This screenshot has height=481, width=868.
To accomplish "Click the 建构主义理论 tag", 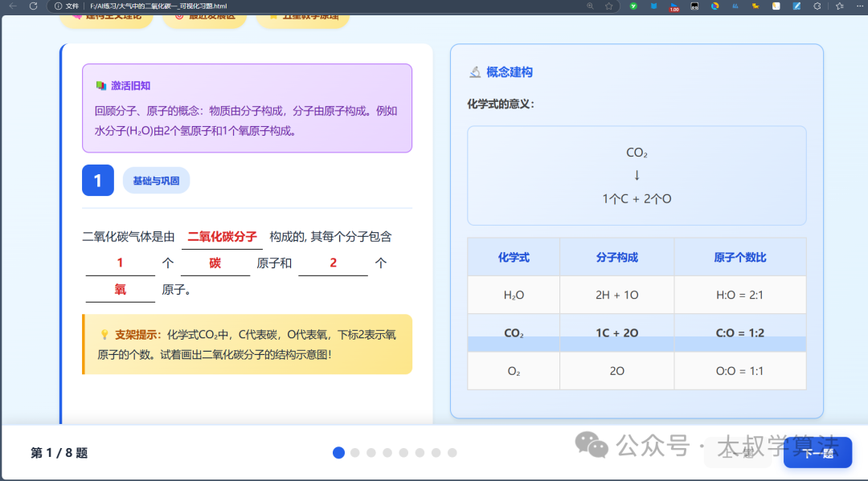I will tap(107, 18).
